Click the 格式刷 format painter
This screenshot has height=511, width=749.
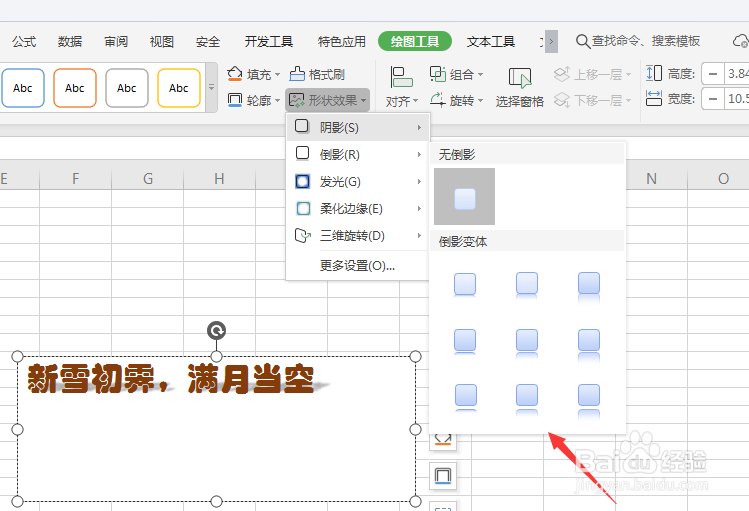click(317, 75)
